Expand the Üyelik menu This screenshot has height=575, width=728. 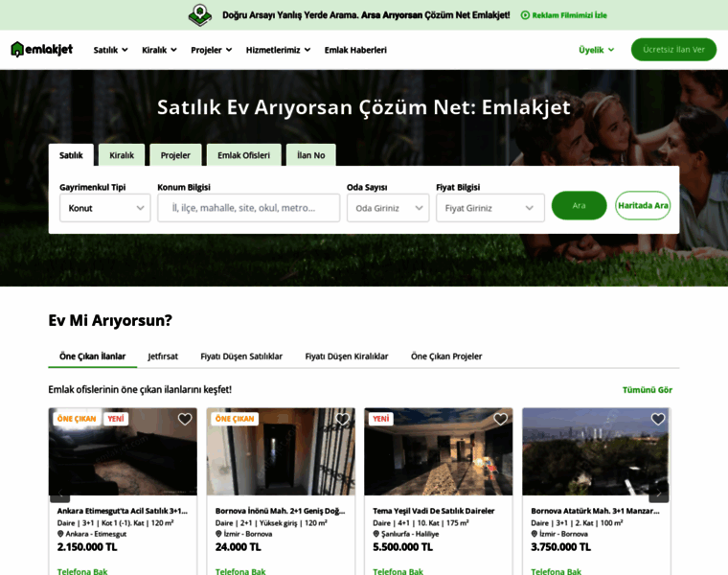click(596, 50)
